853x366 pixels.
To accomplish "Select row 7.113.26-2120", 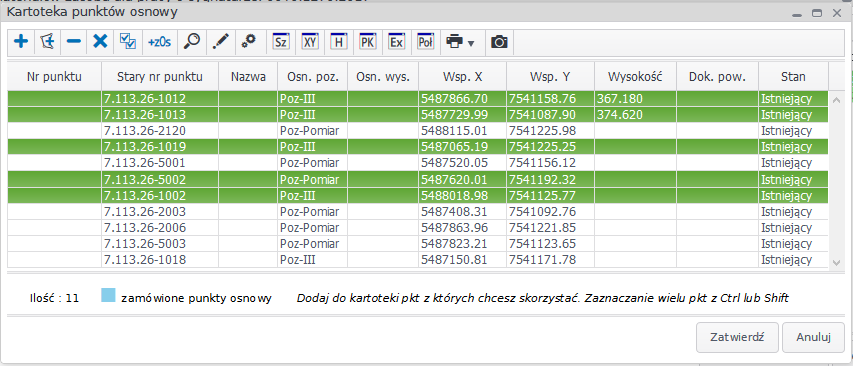I will (x=418, y=131).
